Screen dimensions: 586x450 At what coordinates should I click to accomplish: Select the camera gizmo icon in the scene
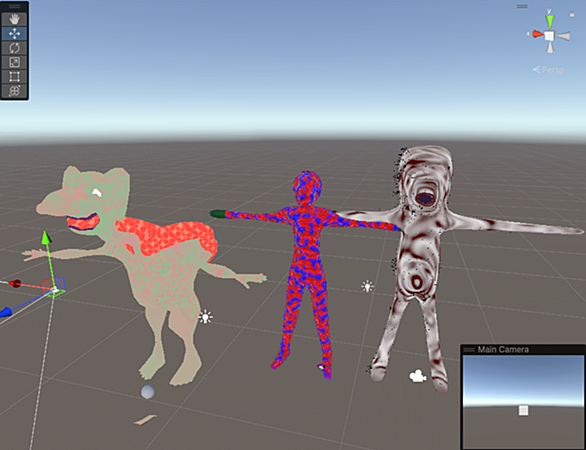(418, 376)
